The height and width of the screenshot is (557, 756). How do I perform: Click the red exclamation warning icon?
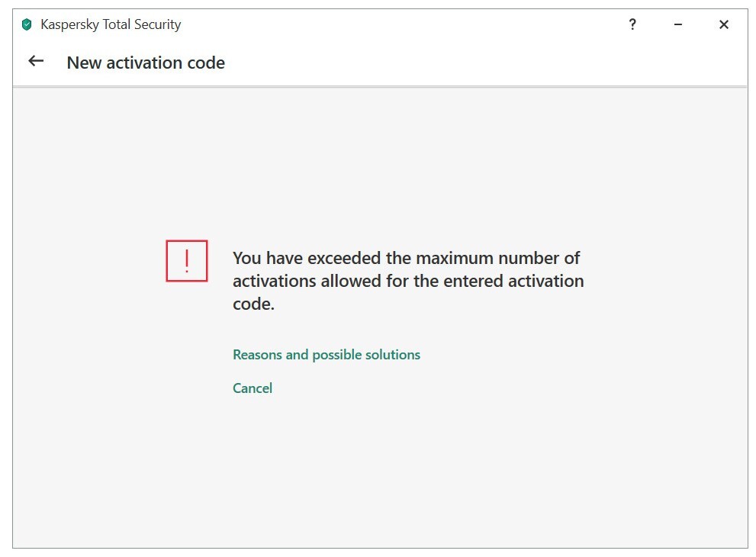pos(187,261)
